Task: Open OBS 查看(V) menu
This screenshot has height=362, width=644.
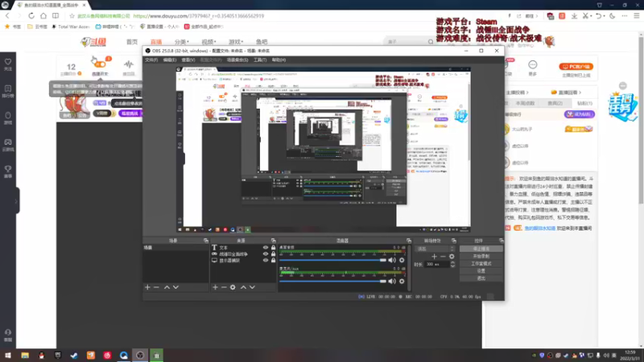Action: [188, 60]
